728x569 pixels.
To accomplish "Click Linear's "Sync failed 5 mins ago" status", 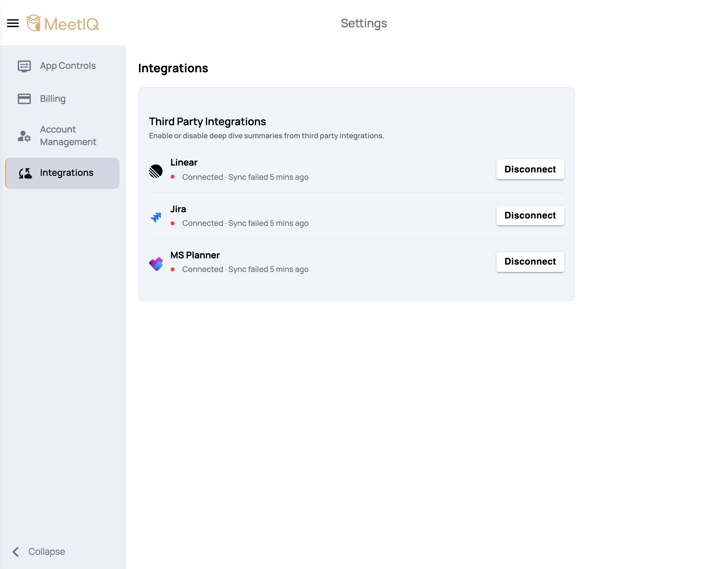I will click(268, 177).
